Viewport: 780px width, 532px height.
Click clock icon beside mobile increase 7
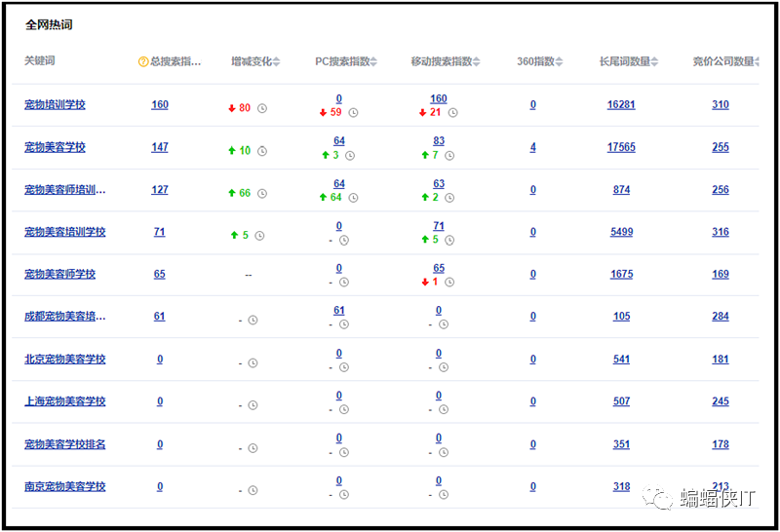click(x=448, y=156)
